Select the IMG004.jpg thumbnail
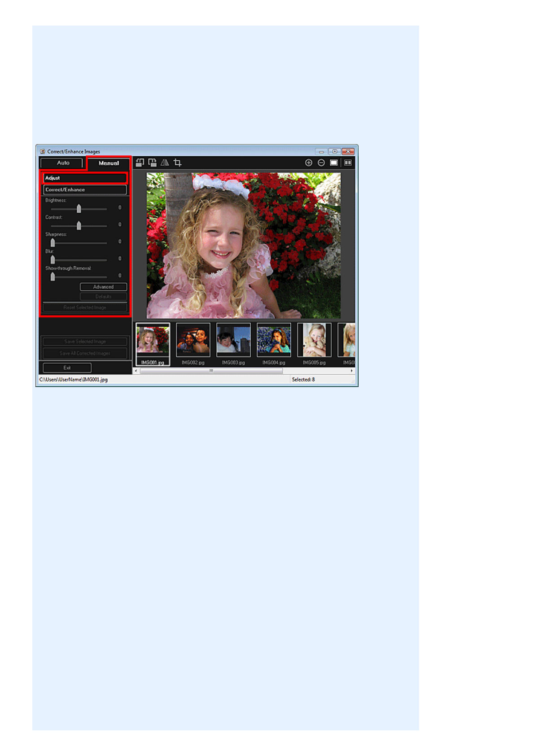The height and width of the screenshot is (756, 534). pos(274,340)
